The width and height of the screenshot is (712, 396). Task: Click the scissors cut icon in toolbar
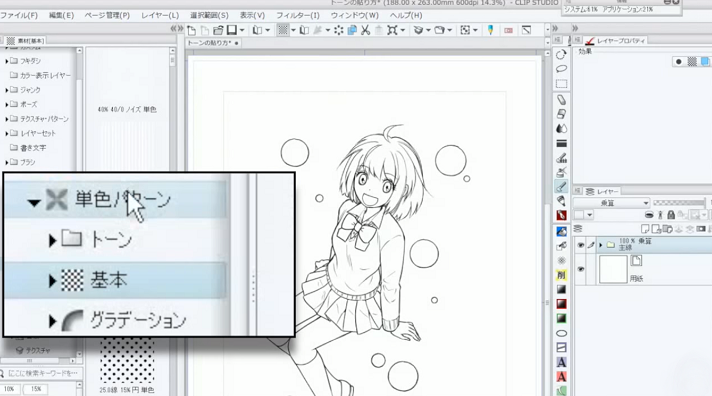(365, 30)
